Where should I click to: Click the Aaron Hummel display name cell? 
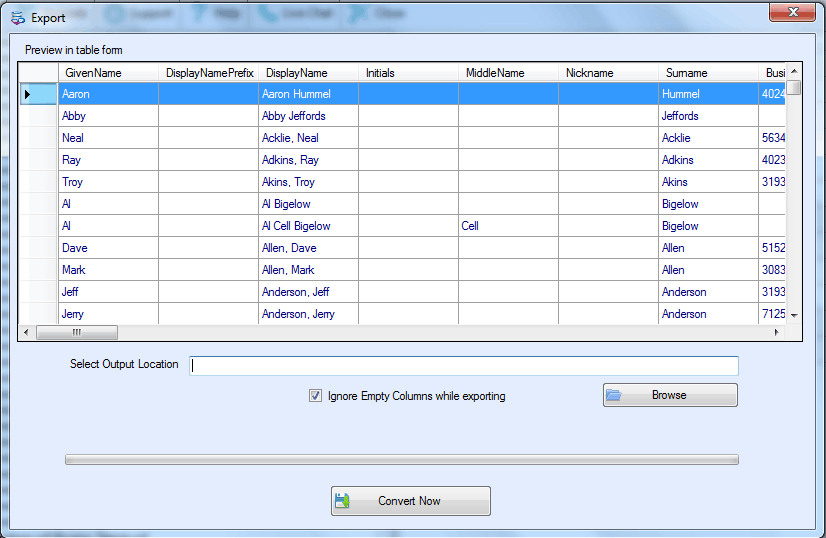point(309,94)
